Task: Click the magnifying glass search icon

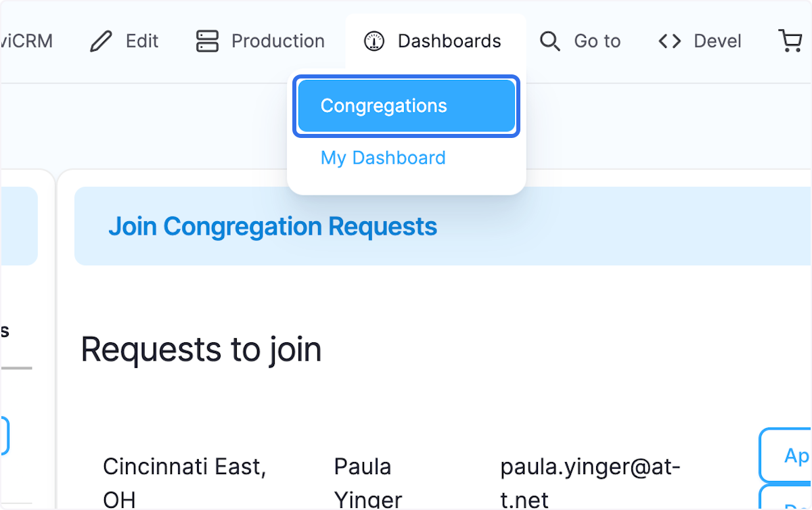Action: 549,41
